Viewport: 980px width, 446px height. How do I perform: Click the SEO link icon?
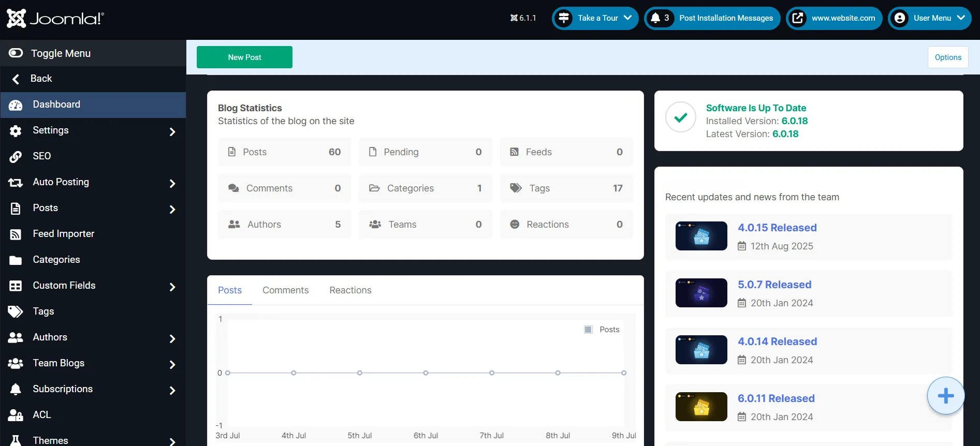[16, 156]
